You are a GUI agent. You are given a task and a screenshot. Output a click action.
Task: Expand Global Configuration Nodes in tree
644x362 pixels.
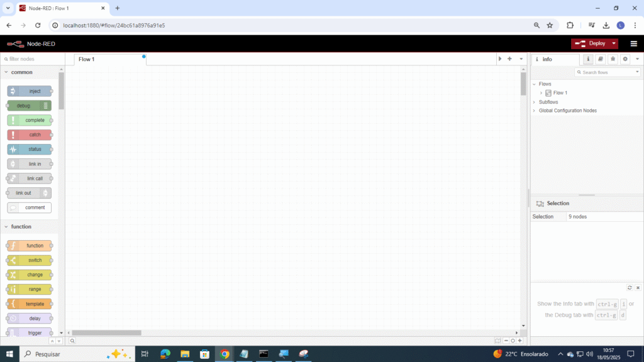click(x=535, y=111)
